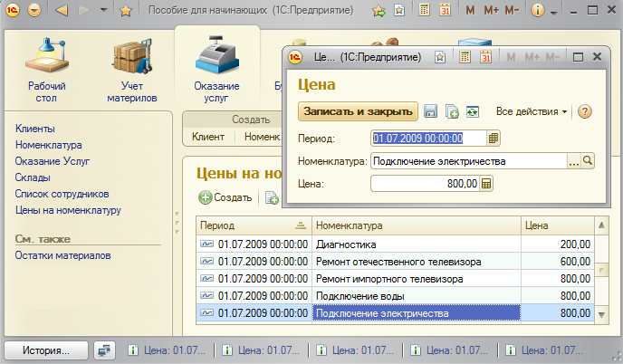The height and width of the screenshot is (364, 623).
Task: Open calculator button for Цена field
Action: (x=486, y=184)
